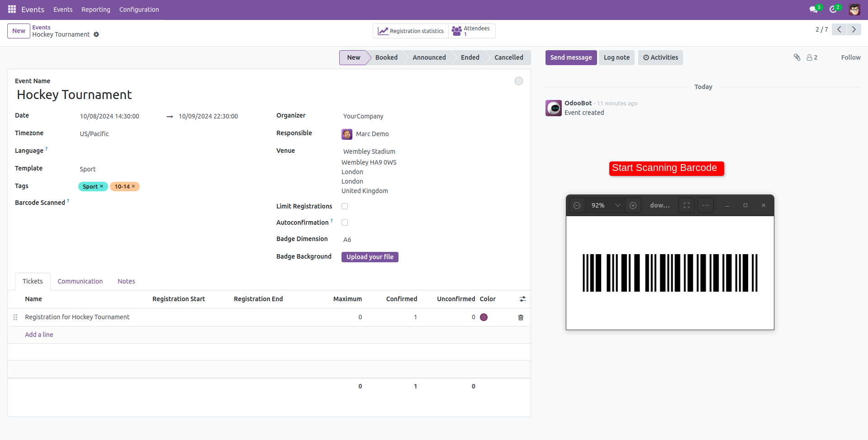
Task: Select the Tickets tab
Action: (x=33, y=281)
